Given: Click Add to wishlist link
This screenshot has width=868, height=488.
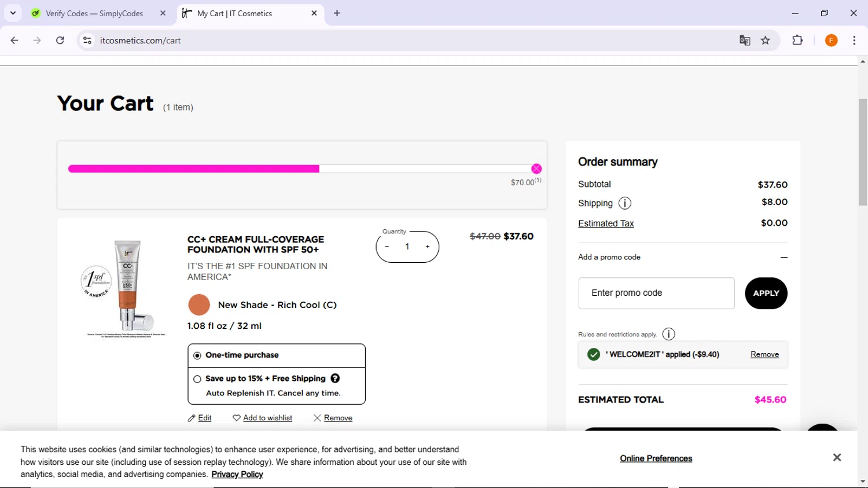Looking at the screenshot, I should 263,418.
